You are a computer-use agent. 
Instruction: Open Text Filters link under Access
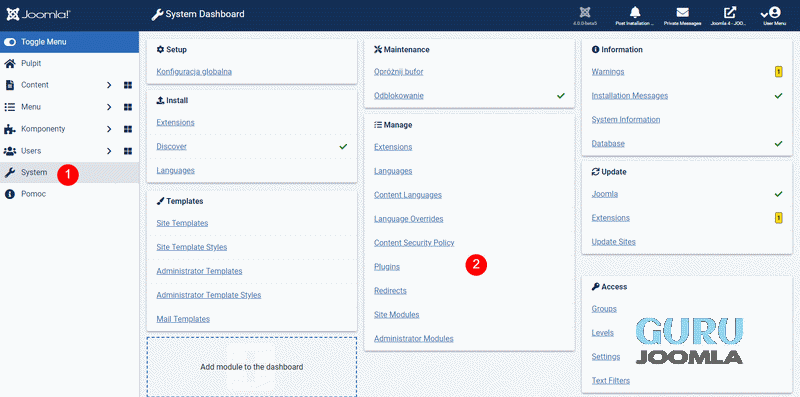pos(611,381)
